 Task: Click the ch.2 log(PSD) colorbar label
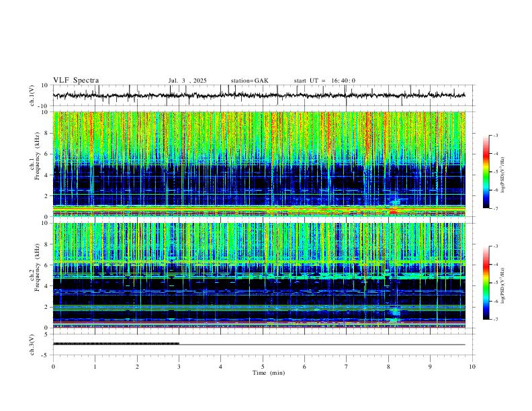502,286
